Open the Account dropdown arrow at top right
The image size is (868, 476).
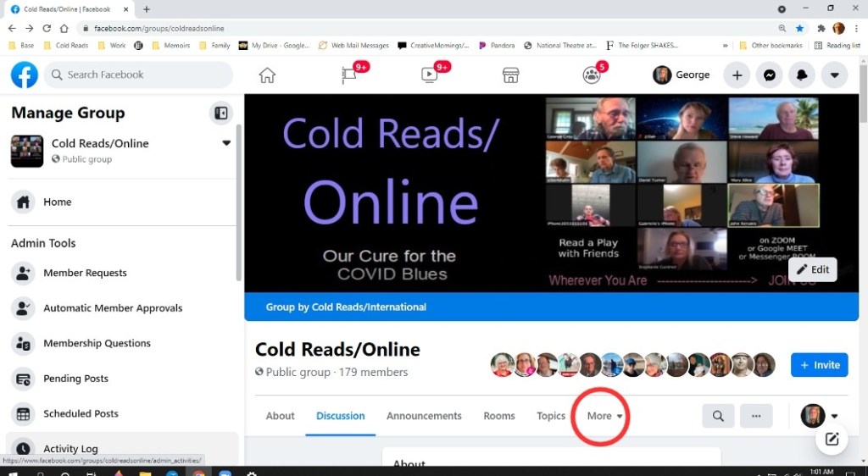pos(834,75)
